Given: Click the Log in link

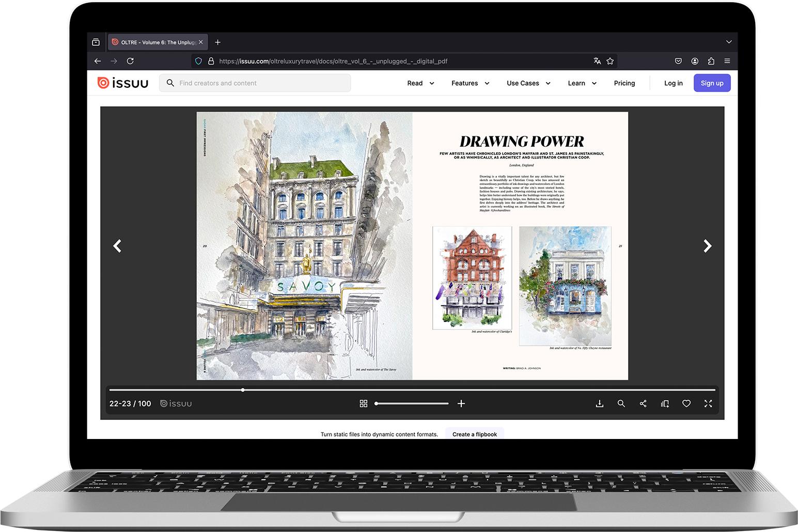Looking at the screenshot, I should [x=673, y=83].
